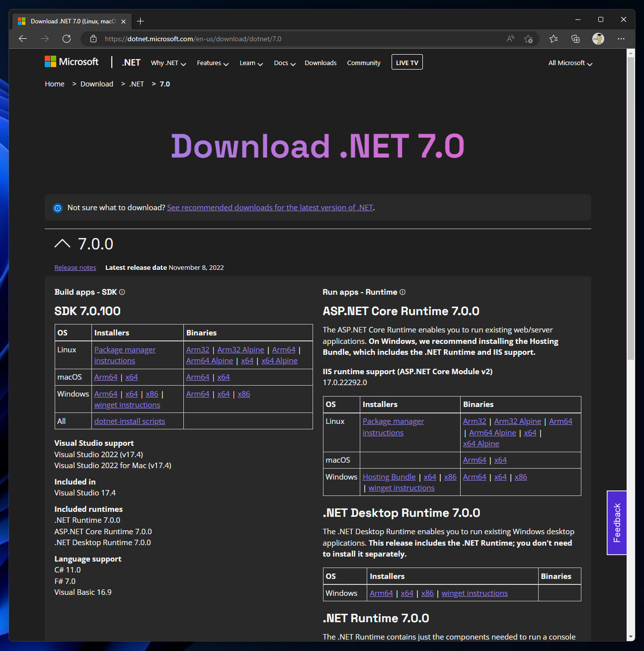The height and width of the screenshot is (651, 644).
Task: Open the Favorites list icon
Action: click(554, 39)
